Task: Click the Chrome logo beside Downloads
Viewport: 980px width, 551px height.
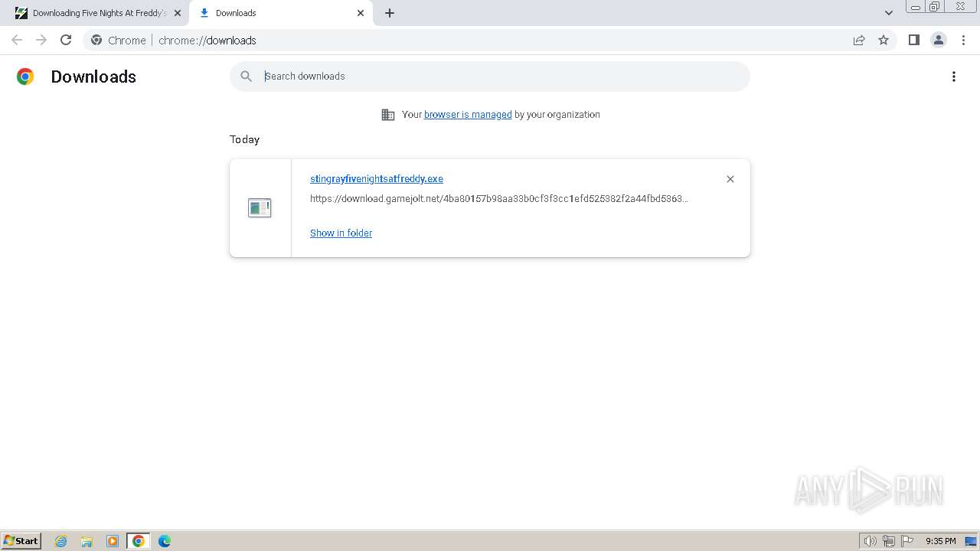Action: click(x=25, y=77)
